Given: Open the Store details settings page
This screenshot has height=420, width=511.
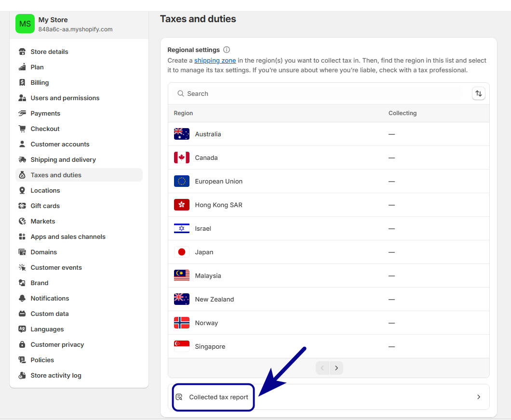Looking at the screenshot, I should pos(79,52).
